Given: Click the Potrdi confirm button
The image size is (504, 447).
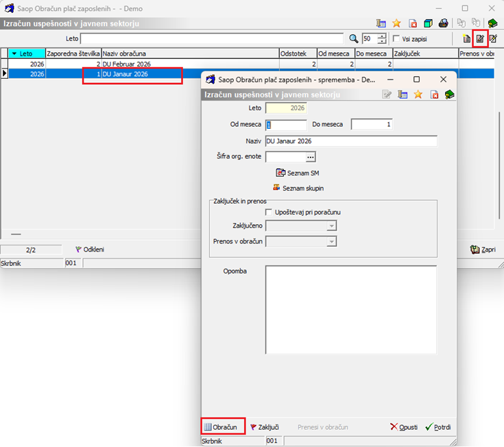Looking at the screenshot, I should 438,427.
